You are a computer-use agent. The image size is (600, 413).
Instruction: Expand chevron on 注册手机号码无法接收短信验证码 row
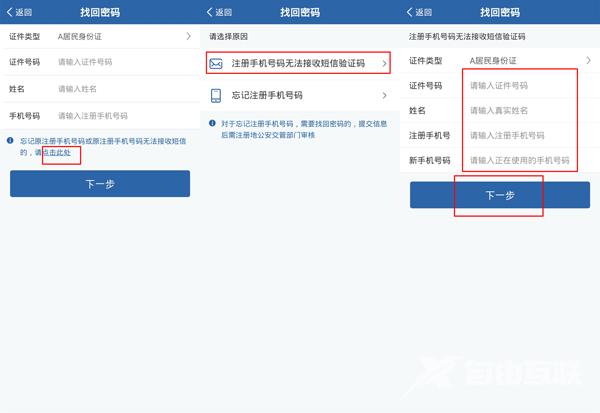[384, 64]
